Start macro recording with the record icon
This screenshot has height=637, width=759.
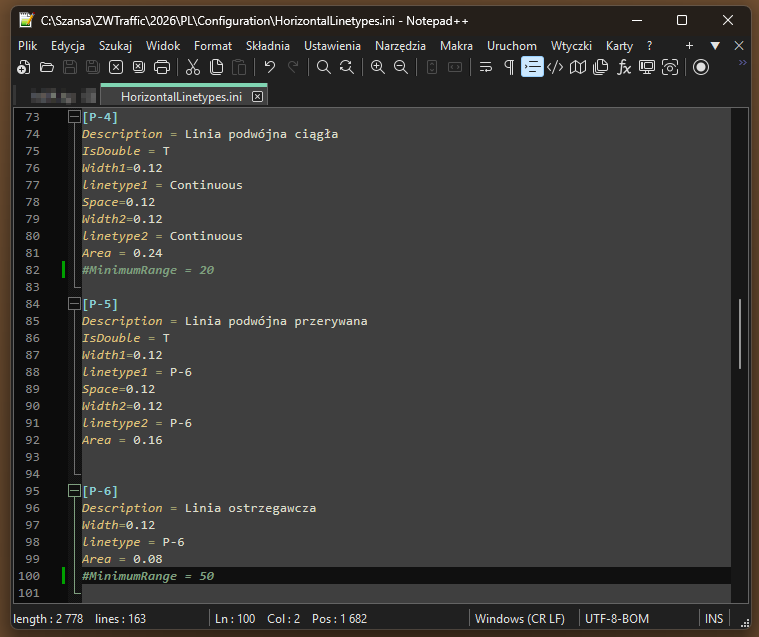pyautogui.click(x=701, y=67)
